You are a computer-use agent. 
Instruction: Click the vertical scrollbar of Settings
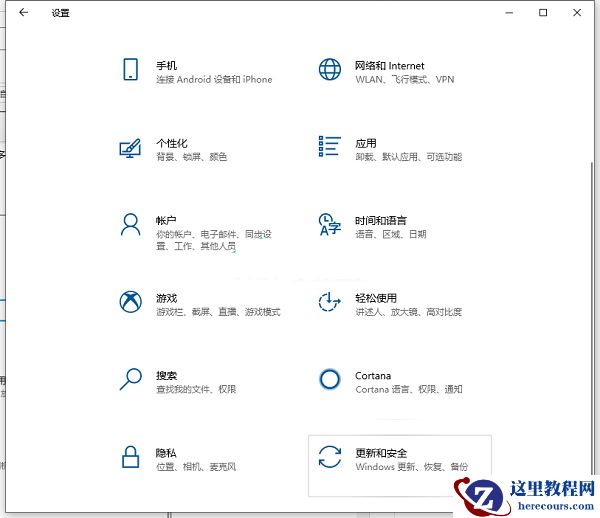(x=592, y=318)
